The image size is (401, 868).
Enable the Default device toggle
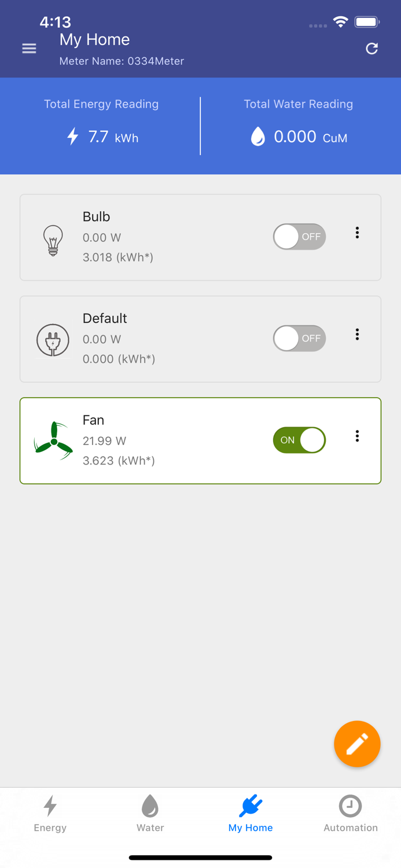point(299,339)
